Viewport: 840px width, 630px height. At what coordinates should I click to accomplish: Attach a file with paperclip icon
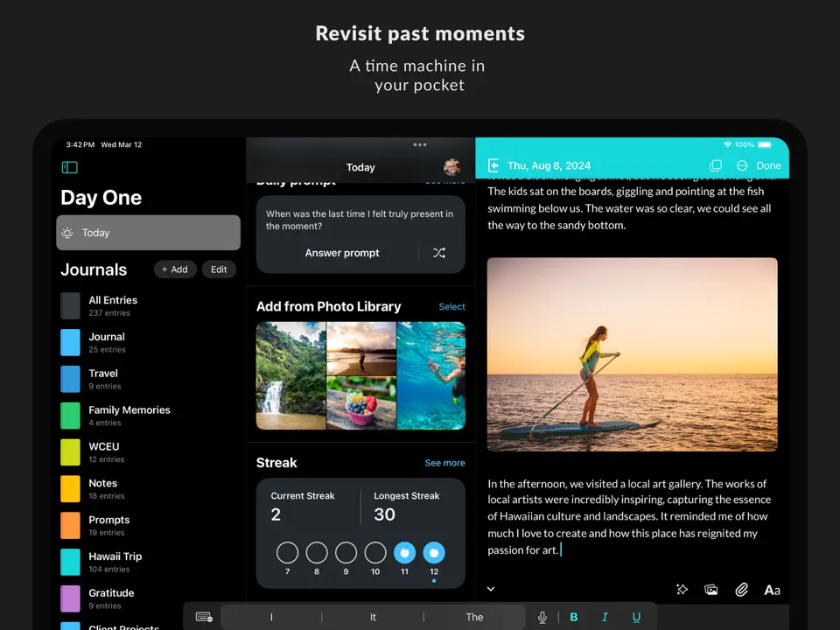point(741,590)
